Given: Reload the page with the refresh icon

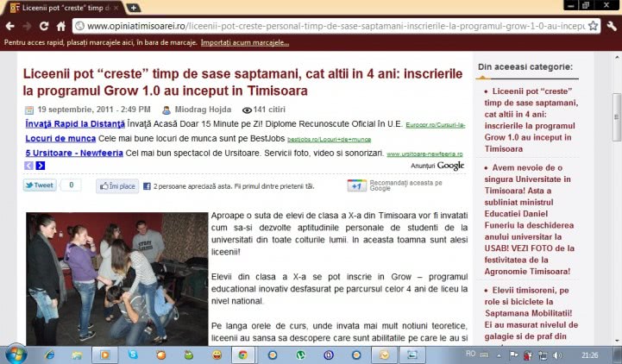Looking at the screenshot, I should (x=44, y=26).
